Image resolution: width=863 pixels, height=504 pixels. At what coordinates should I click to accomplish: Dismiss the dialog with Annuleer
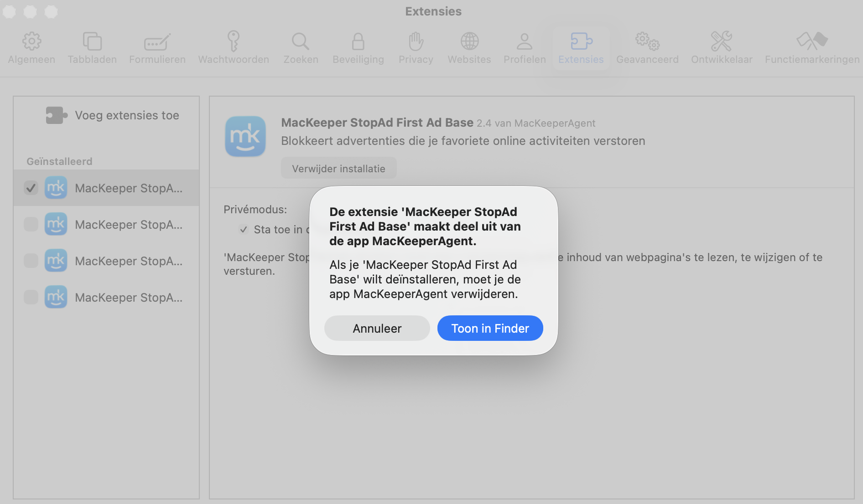click(x=377, y=328)
